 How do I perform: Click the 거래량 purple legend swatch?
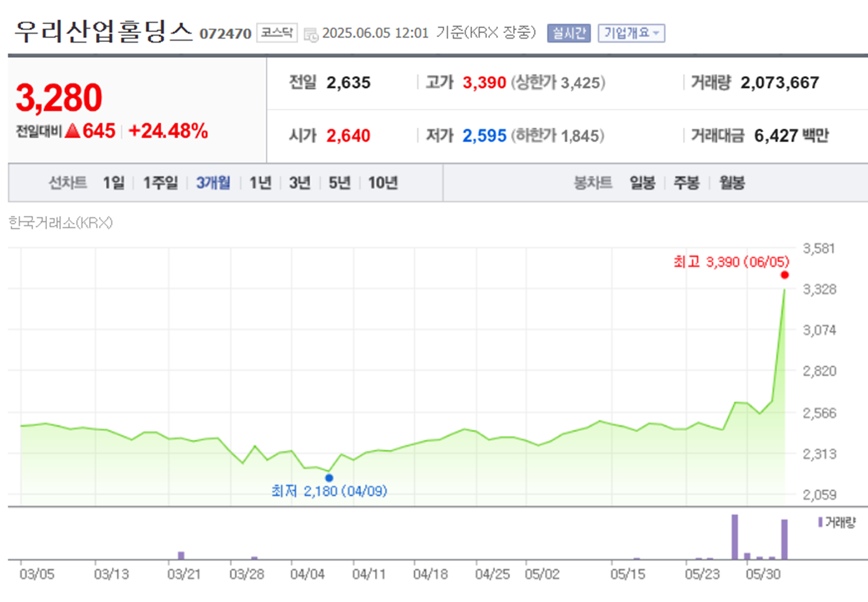pos(820,522)
